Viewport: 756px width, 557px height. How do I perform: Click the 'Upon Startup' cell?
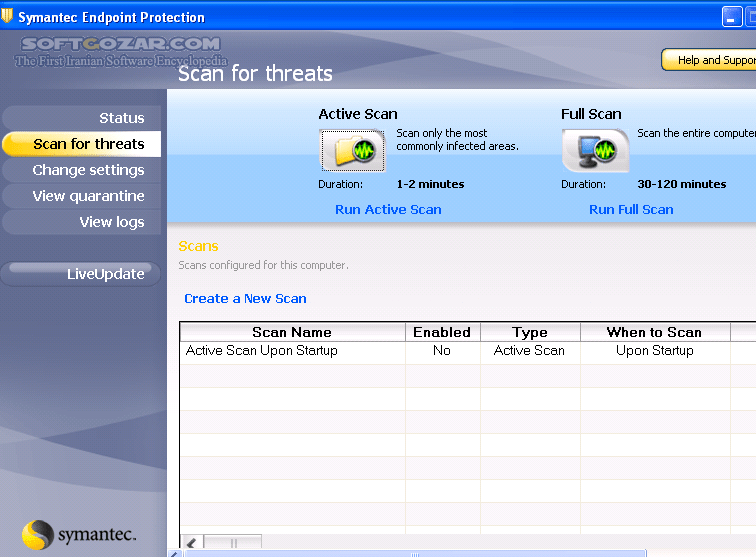[655, 351]
